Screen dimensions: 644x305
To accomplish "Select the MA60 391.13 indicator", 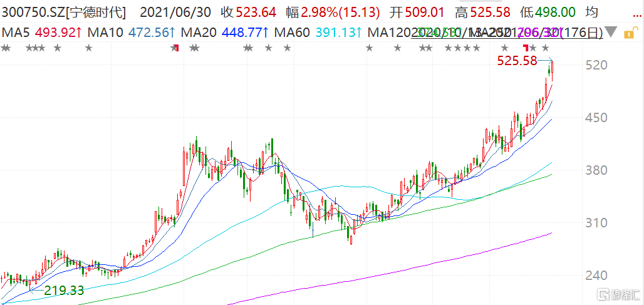I will click(318, 31).
